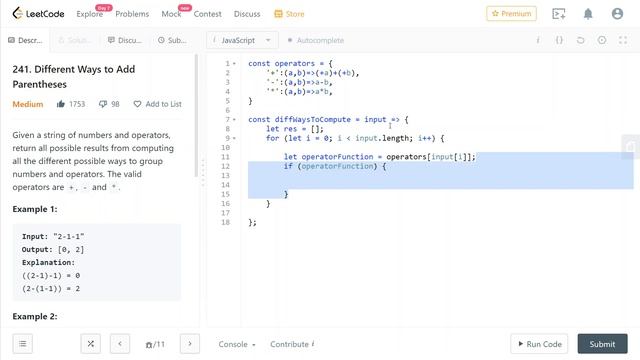Screen dimensions: 640x360
Task: Open the Console dropdown
Action: (x=237, y=344)
